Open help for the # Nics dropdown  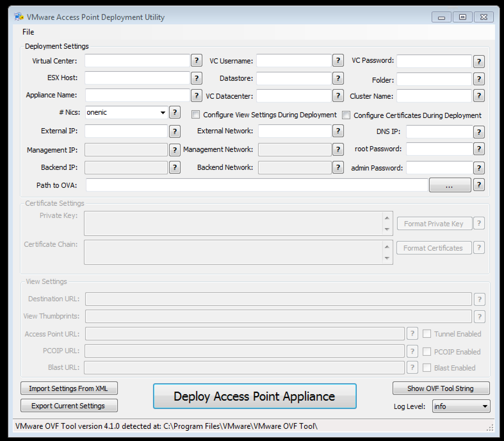[175, 112]
